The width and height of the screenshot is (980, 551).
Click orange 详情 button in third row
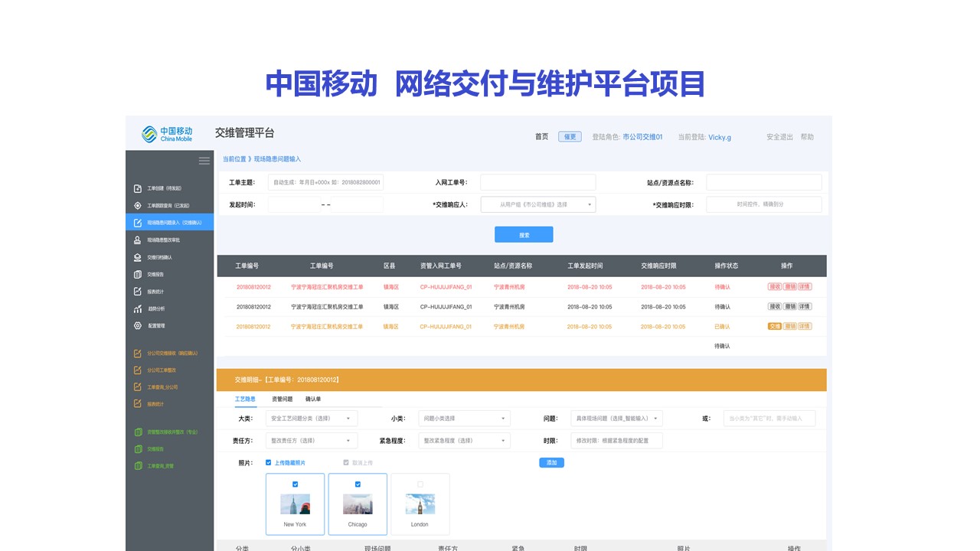point(805,327)
